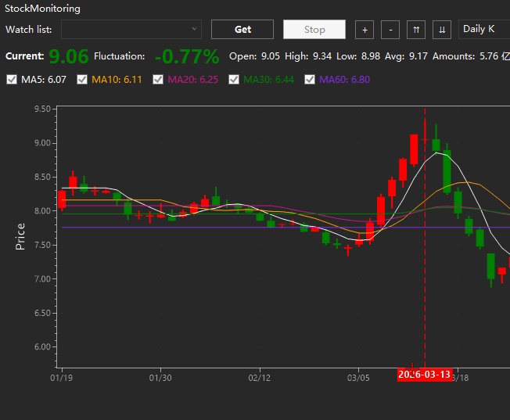The height and width of the screenshot is (420, 510).
Task: Click the StockMonitoring window title
Action: [x=42, y=9]
